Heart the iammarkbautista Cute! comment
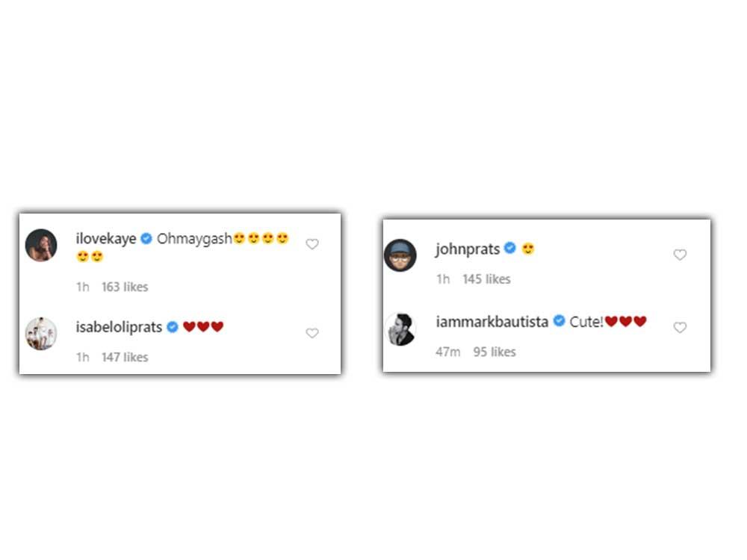747x560 pixels. pos(680,328)
